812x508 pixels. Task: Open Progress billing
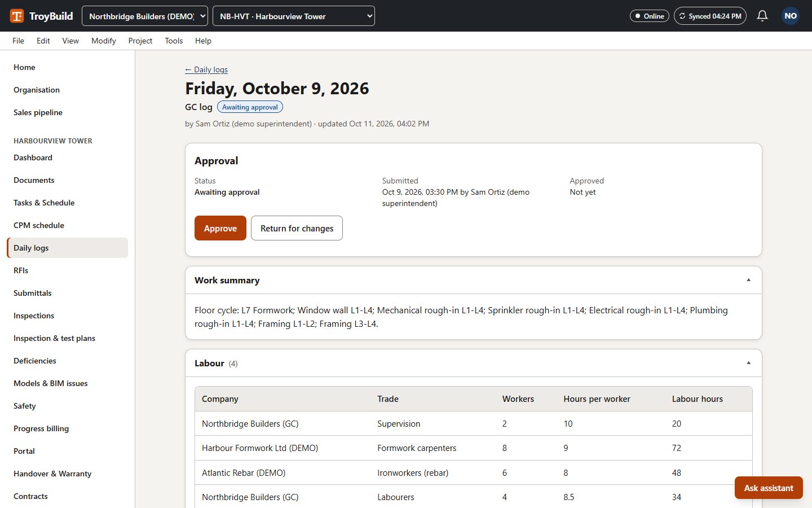tap(68, 428)
